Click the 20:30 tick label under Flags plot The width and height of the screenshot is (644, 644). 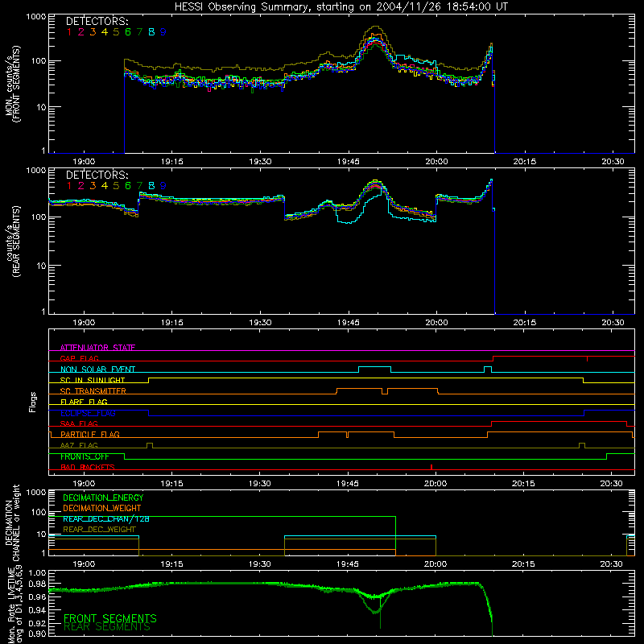click(611, 484)
